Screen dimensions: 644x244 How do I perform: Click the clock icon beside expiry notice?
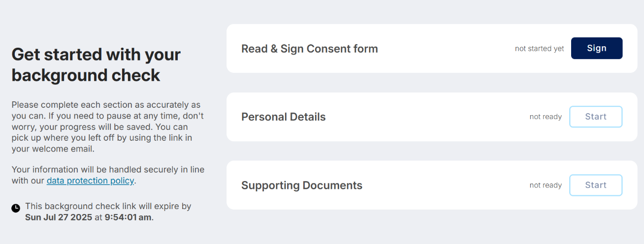point(16,208)
